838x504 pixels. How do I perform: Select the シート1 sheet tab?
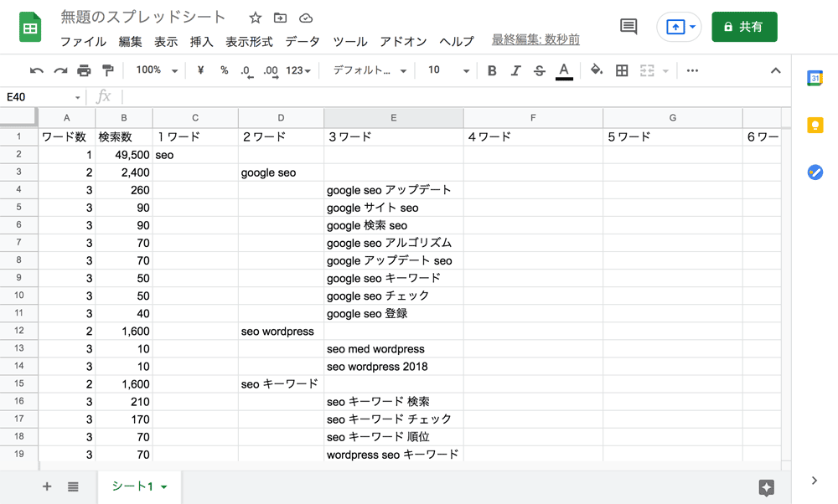pyautogui.click(x=139, y=486)
